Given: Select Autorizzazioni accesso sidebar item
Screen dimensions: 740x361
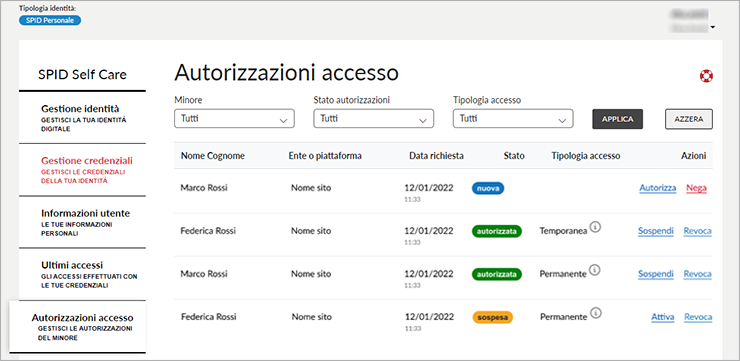Looking at the screenshot, I should pyautogui.click(x=78, y=327).
